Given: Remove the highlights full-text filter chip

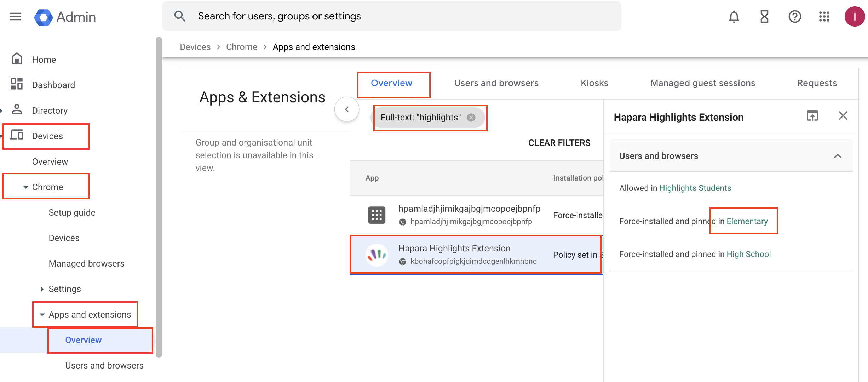Looking at the screenshot, I should tap(471, 117).
